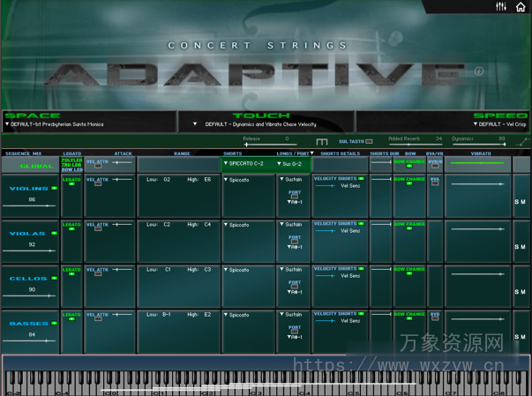
Task: Toggle the Cellos section power LED
Action: click(x=54, y=279)
